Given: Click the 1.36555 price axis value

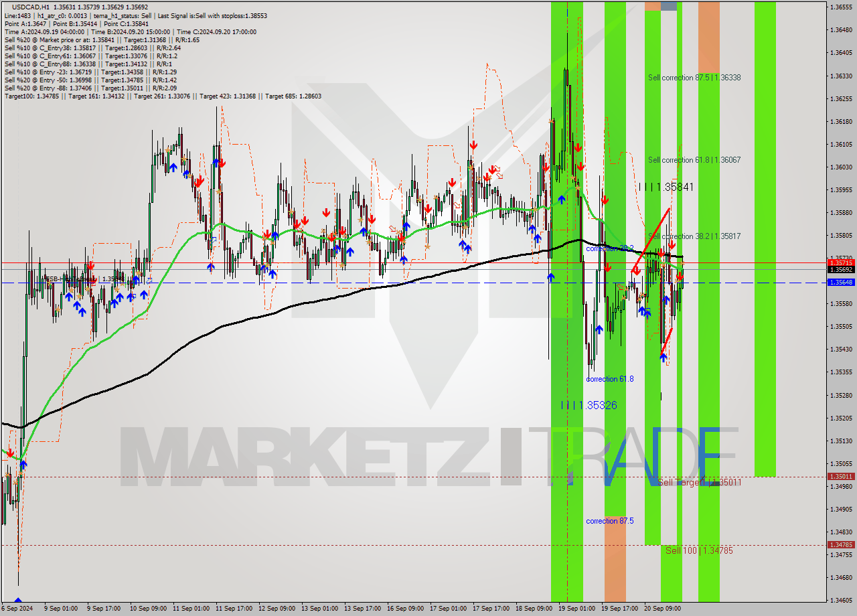Looking at the screenshot, I should pos(841,7).
